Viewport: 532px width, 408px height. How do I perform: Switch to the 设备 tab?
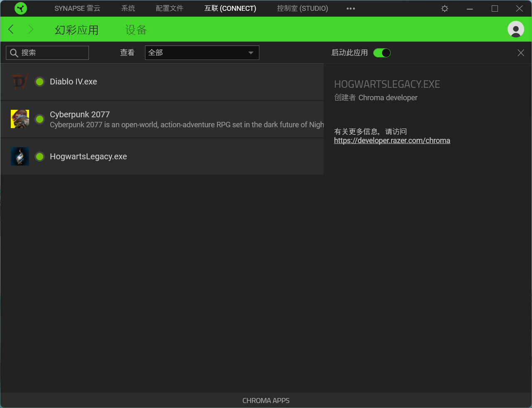tap(135, 30)
